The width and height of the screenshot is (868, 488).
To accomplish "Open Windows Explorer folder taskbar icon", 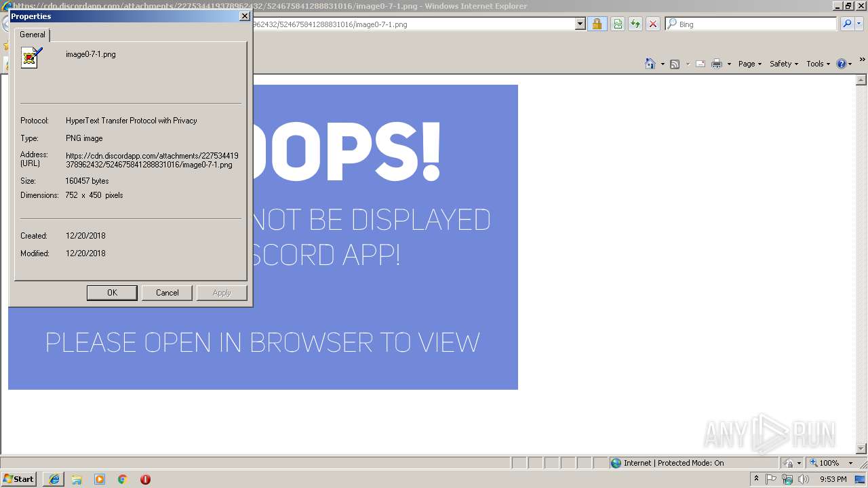I will tap(77, 479).
